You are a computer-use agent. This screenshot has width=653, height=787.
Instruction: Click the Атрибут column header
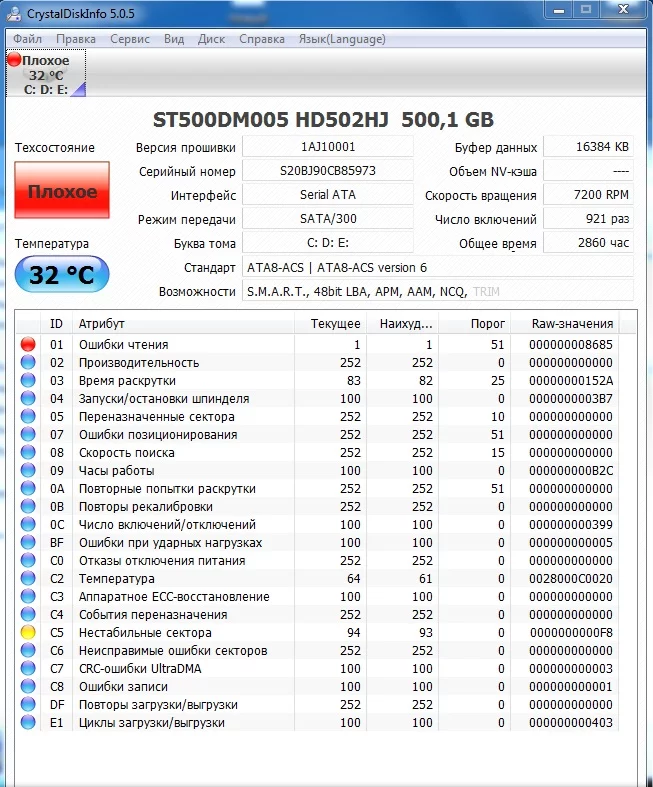tap(183, 324)
